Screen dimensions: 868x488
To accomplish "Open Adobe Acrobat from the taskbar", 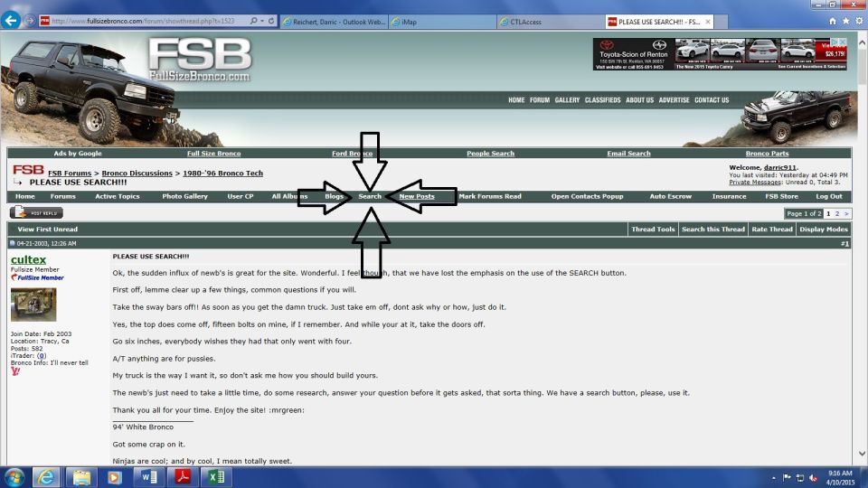I will coord(183,477).
